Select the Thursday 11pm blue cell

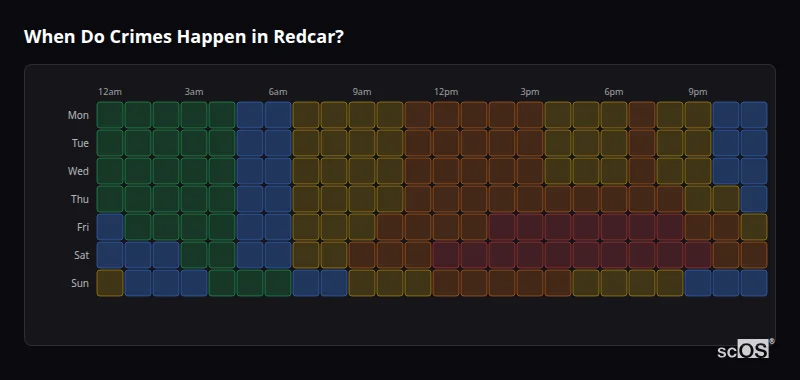pos(754,199)
